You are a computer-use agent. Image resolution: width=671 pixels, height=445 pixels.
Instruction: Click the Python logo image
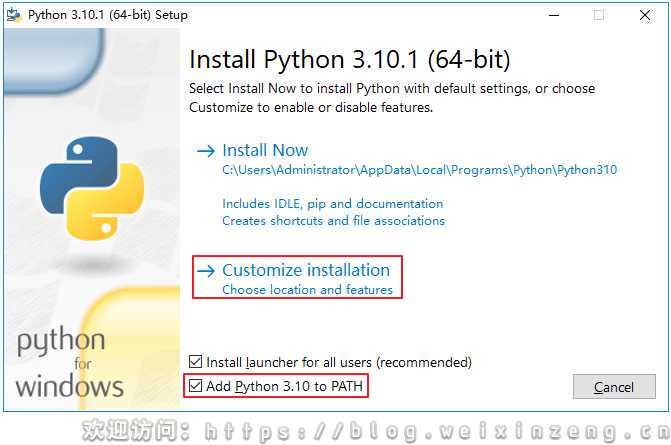[92, 188]
